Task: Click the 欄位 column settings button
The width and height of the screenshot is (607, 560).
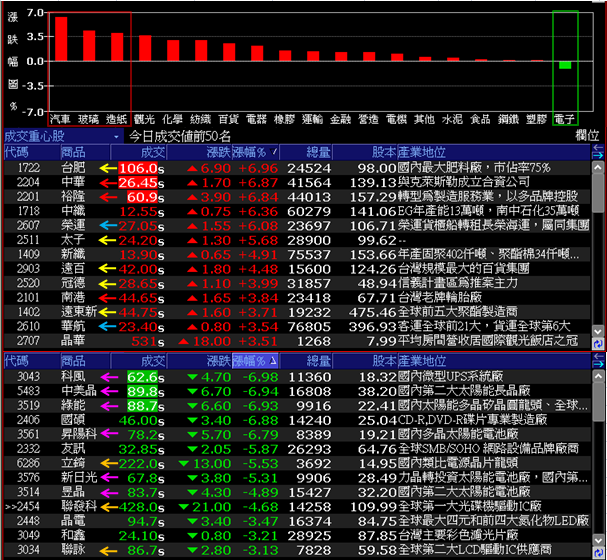Action: tap(587, 135)
